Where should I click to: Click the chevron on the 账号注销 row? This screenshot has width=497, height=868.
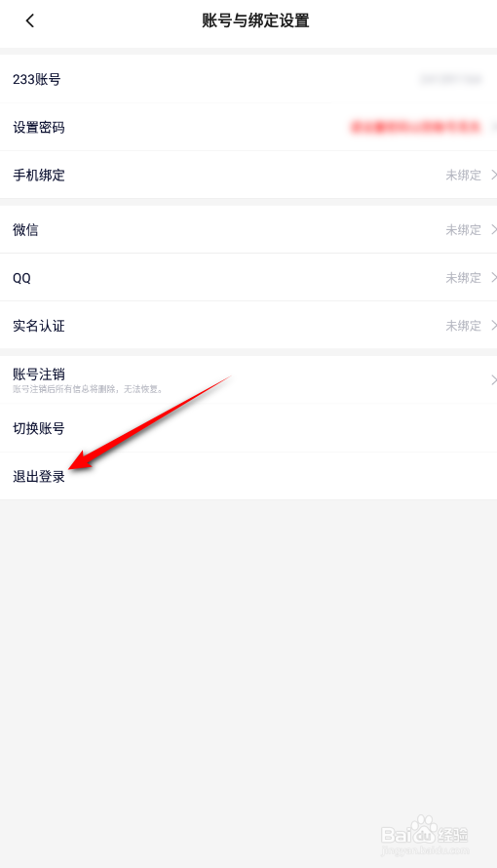pyautogui.click(x=494, y=379)
